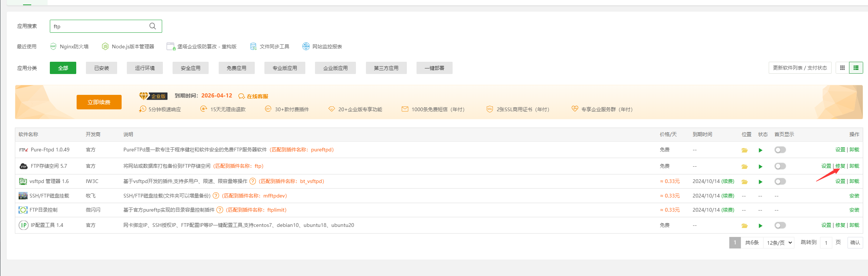Open FTP存储空间 folder location icon

(745, 167)
